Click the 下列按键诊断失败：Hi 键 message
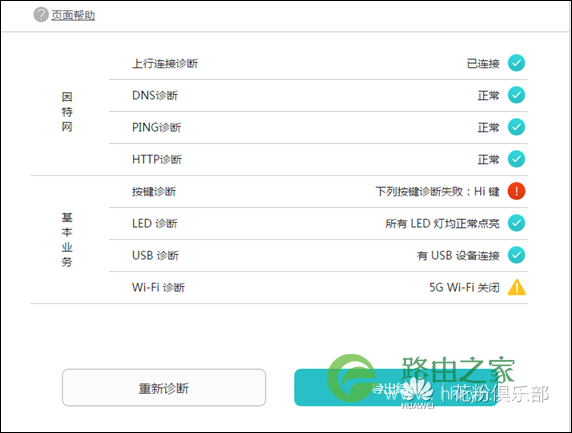 (x=437, y=192)
